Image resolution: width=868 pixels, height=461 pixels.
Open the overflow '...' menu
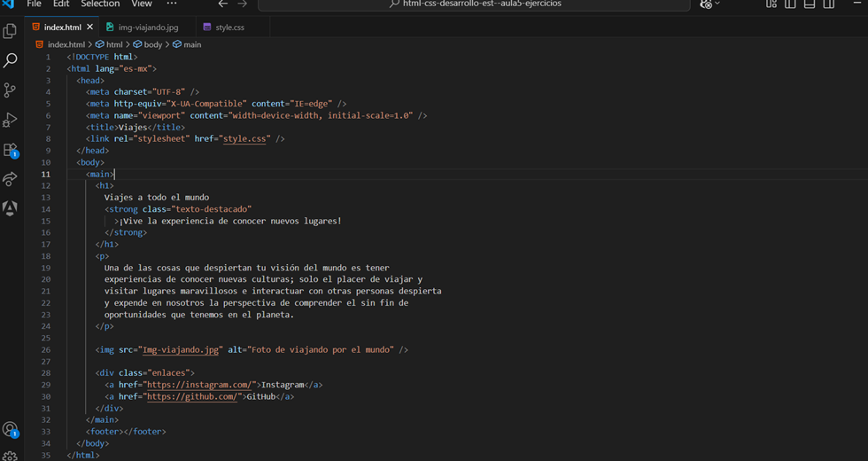[172, 4]
